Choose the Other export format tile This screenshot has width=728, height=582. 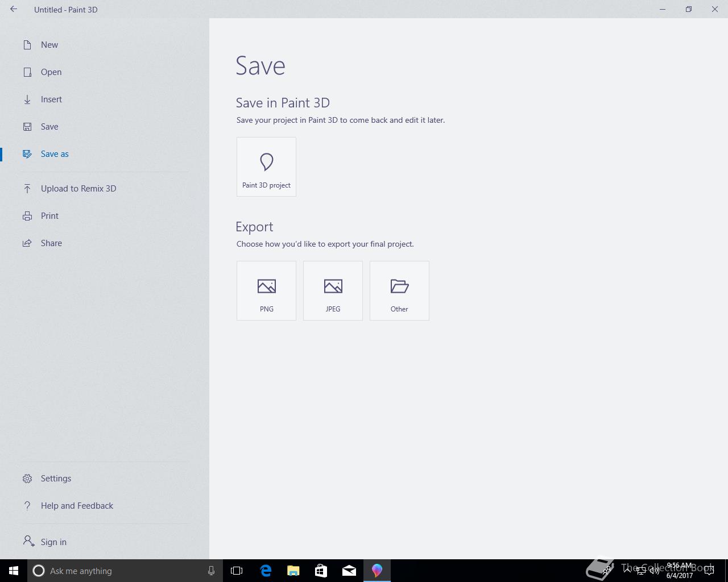click(x=399, y=290)
